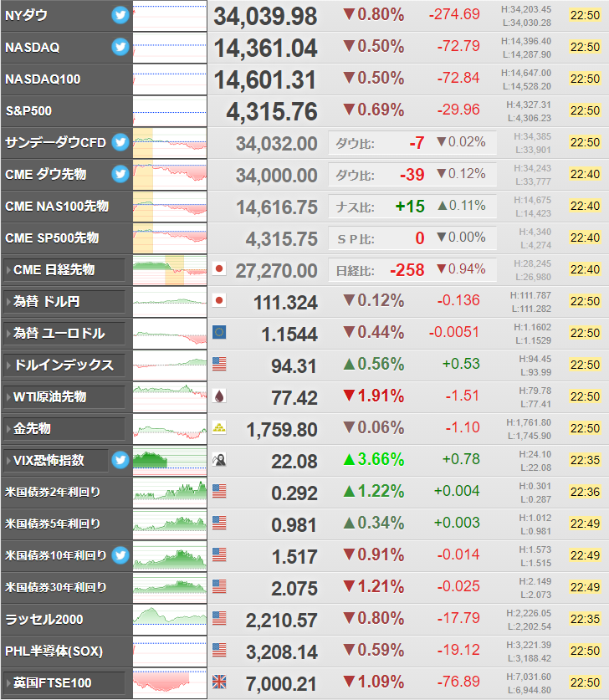Expand the 金先物 row

[x=64, y=428]
